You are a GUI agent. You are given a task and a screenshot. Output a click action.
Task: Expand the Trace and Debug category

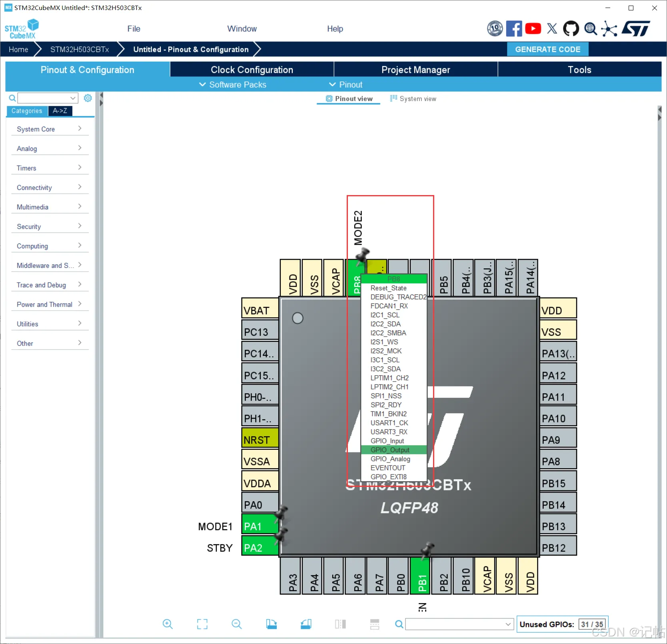[50, 285]
